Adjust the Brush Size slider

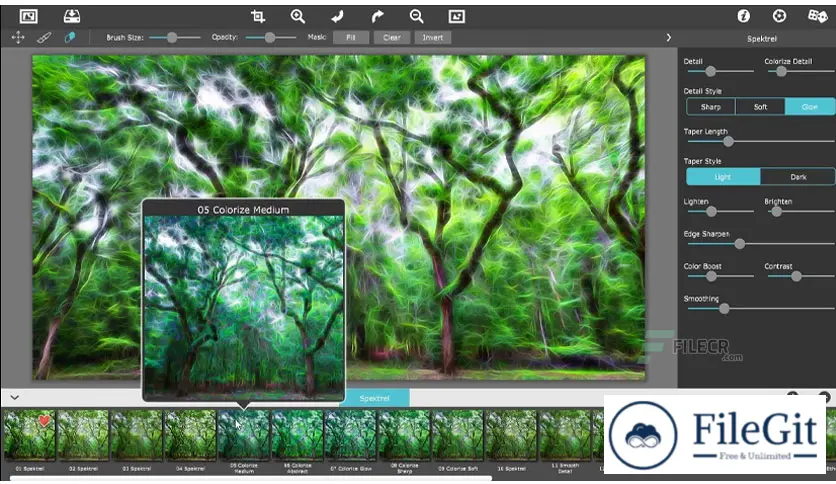[x=174, y=37]
